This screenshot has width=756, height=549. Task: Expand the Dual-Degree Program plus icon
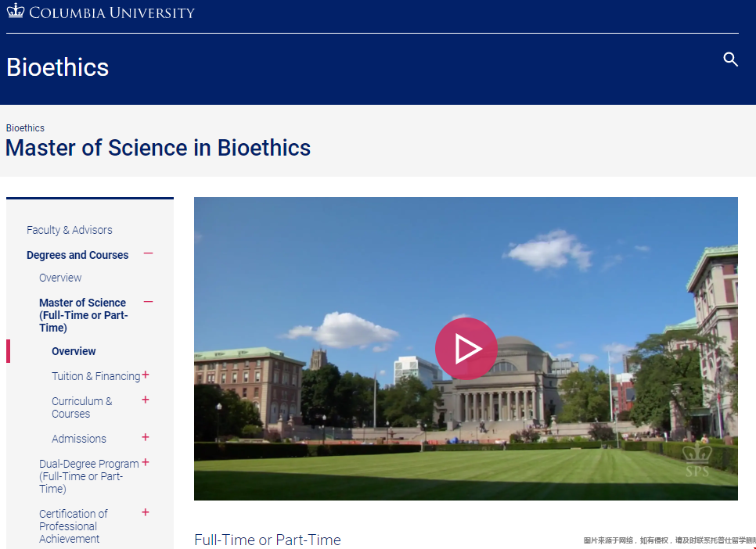point(146,462)
